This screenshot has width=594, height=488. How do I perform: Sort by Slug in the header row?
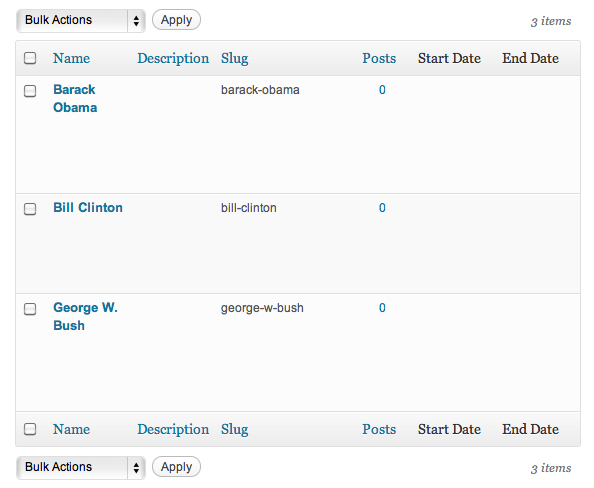click(x=234, y=58)
